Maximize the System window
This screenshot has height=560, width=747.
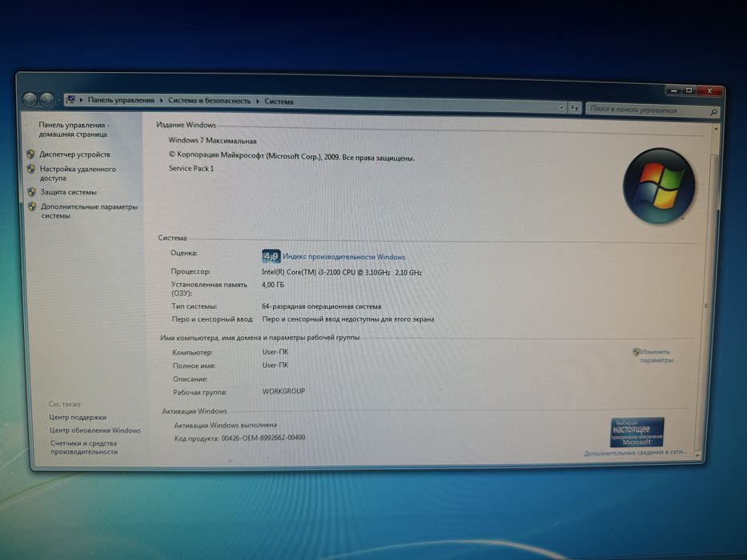(689, 90)
